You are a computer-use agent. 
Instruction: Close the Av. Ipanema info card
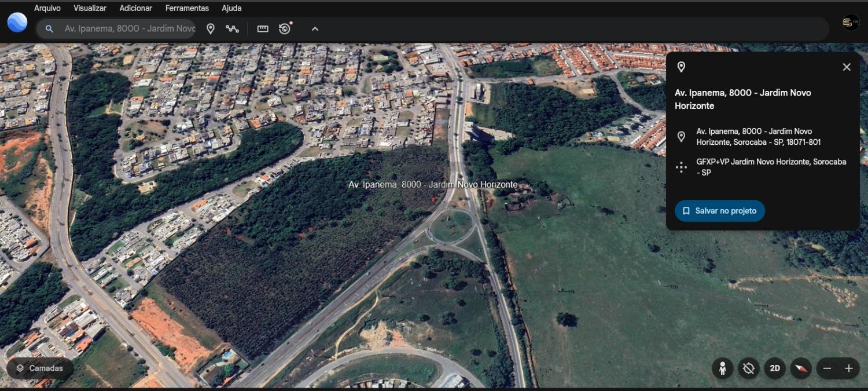tap(847, 67)
